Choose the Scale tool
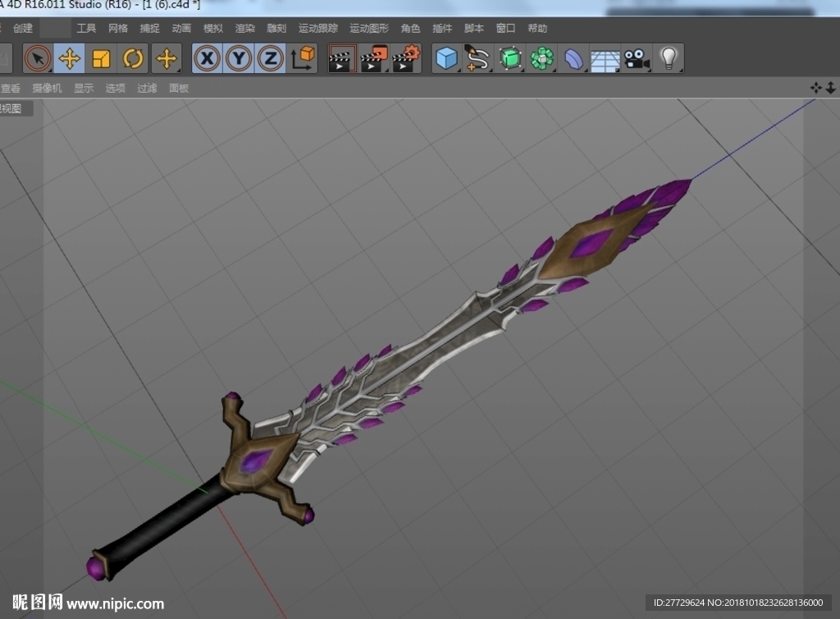840x619 pixels. (101, 58)
